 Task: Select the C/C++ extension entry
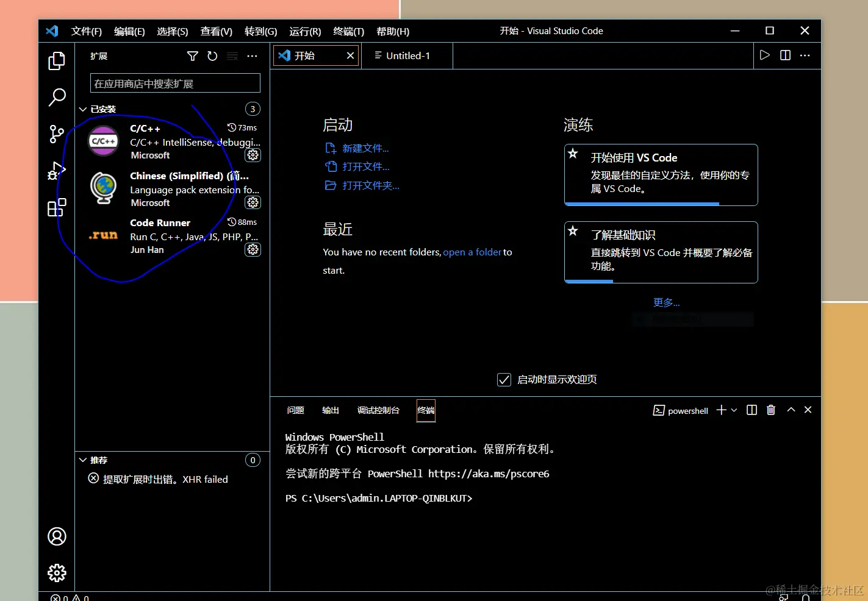coord(173,141)
